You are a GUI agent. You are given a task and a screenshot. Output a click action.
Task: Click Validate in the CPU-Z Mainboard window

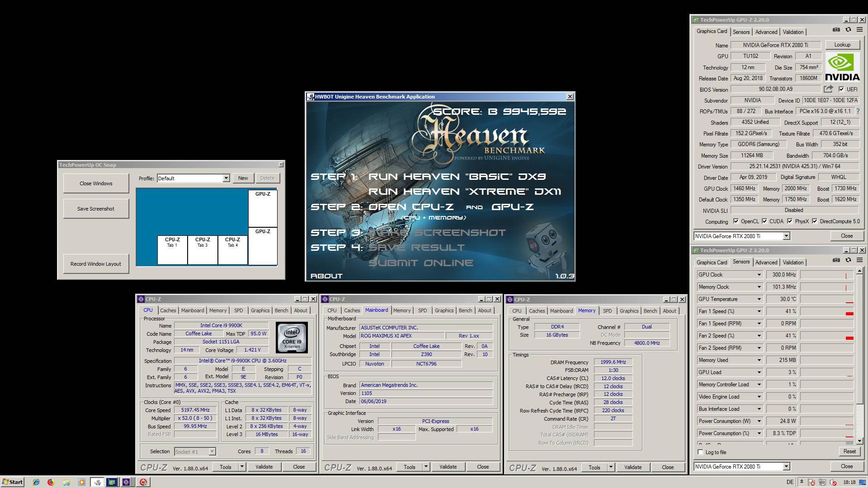(x=448, y=467)
